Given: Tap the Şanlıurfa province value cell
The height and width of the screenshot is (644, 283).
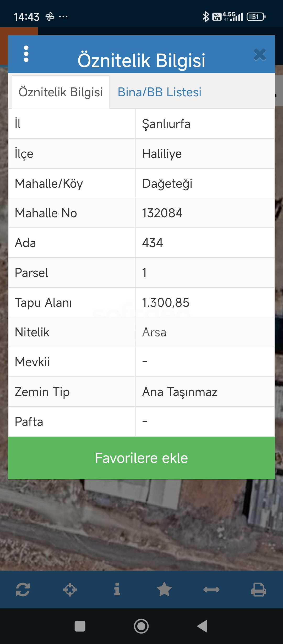Looking at the screenshot, I should tap(205, 124).
